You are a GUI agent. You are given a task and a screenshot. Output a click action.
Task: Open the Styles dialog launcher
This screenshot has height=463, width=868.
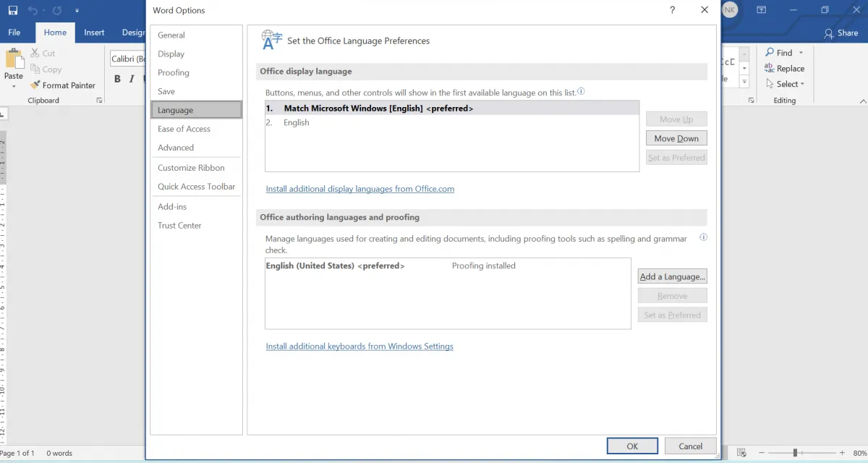[751, 101]
